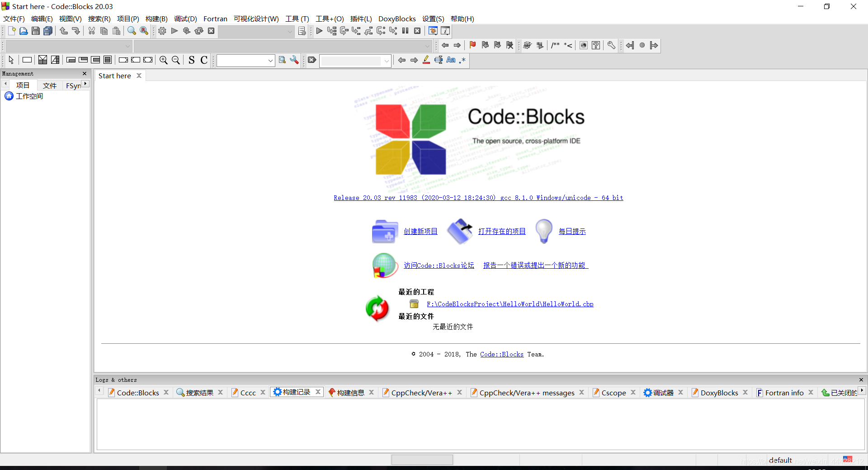Click the Find magnifier icon
868x470 pixels.
click(x=132, y=31)
